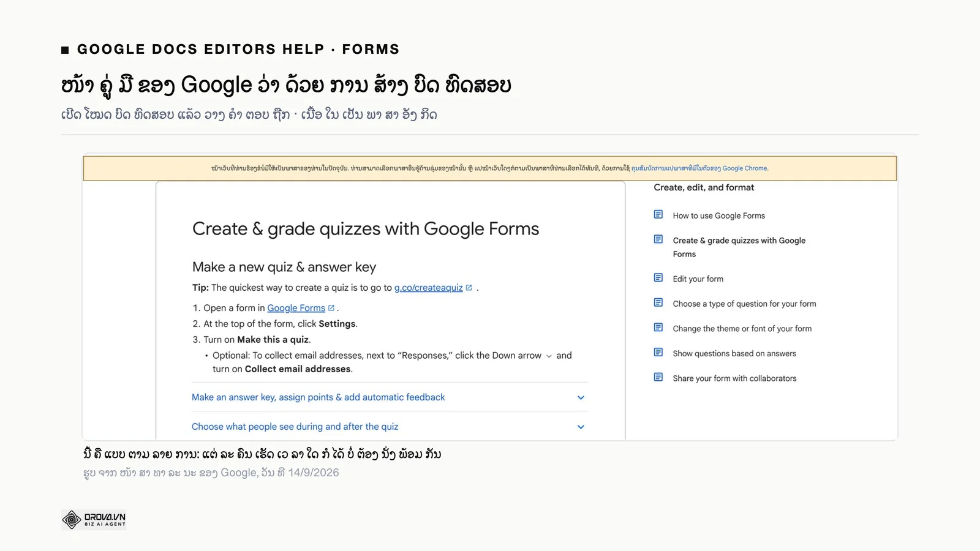
Task: Click the 'Tip:' label in the article
Action: click(x=200, y=288)
